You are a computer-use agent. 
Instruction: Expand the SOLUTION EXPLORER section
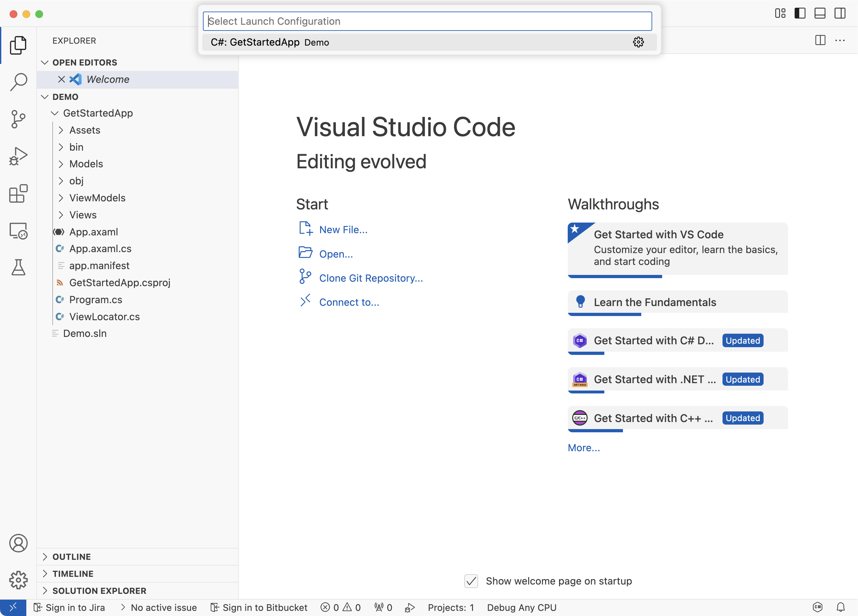point(99,591)
